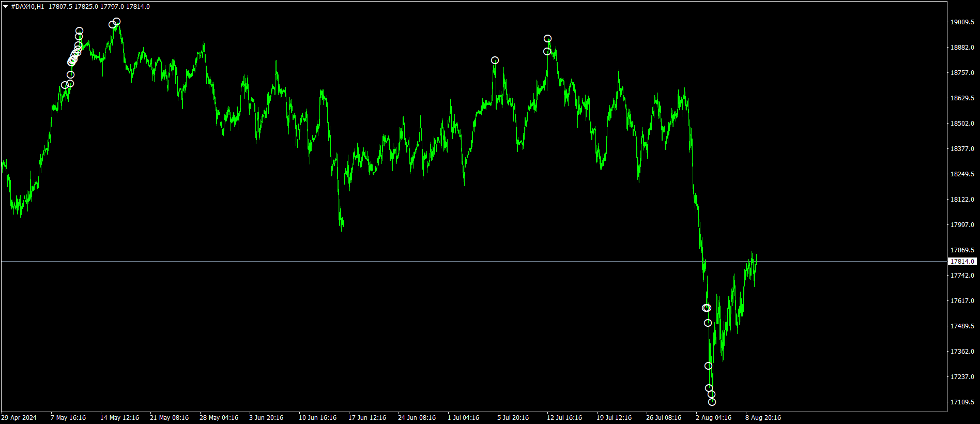The height and width of the screenshot is (424, 980).
Task: Click the isolated circle marker near 5 Jul
Action: click(x=495, y=60)
